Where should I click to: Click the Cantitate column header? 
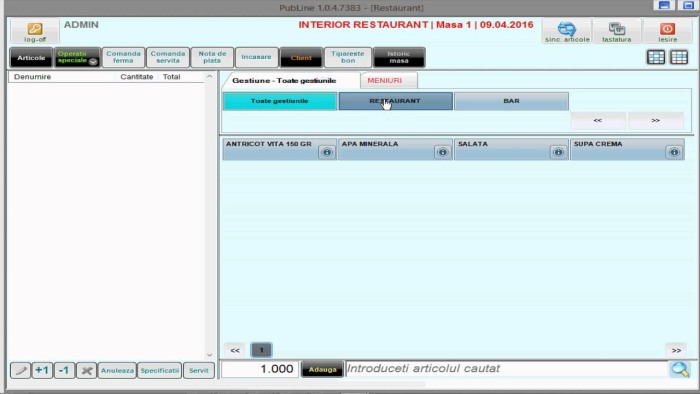137,77
